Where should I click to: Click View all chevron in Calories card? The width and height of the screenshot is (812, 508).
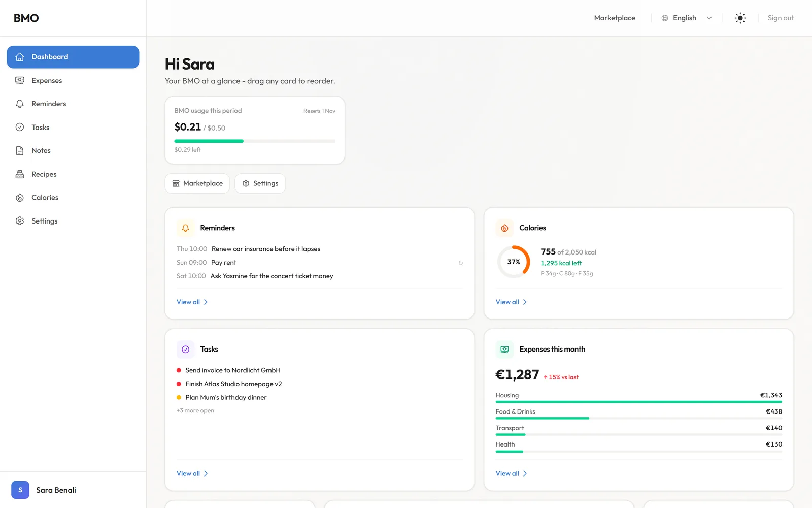[525, 302]
